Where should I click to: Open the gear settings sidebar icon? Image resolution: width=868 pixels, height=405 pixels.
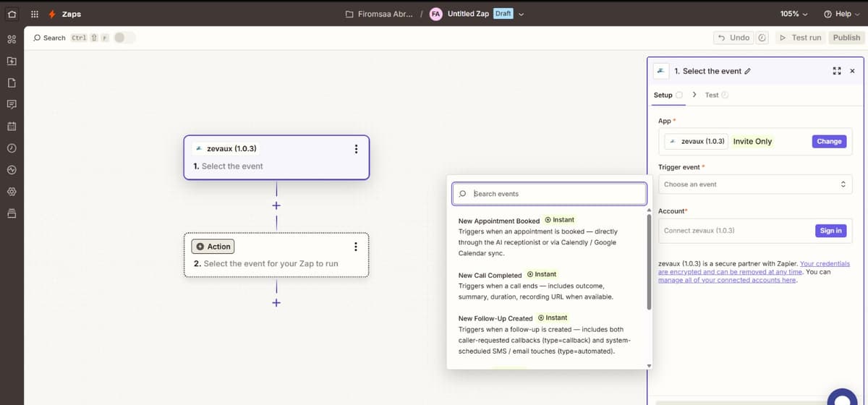pos(12,192)
